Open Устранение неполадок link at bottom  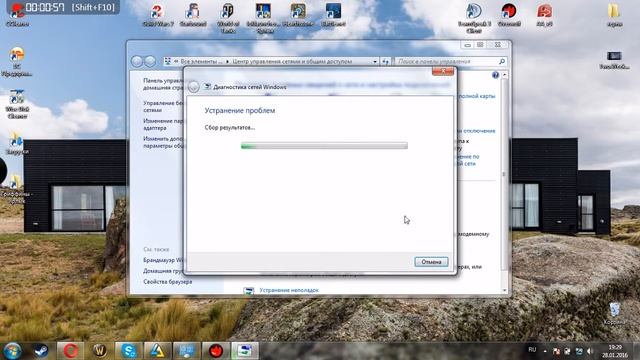(289, 290)
